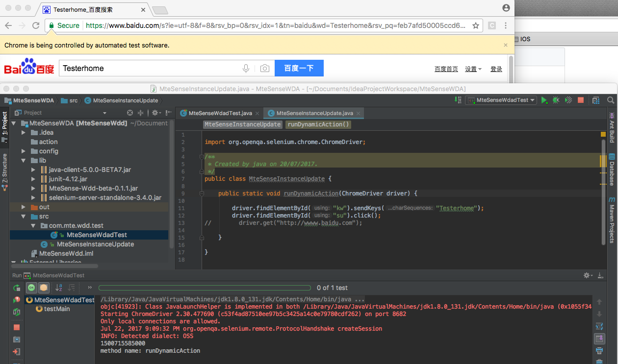Viewport: 618px width, 364px height.
Task: Dismiss the automated test software infobar
Action: coord(506,45)
